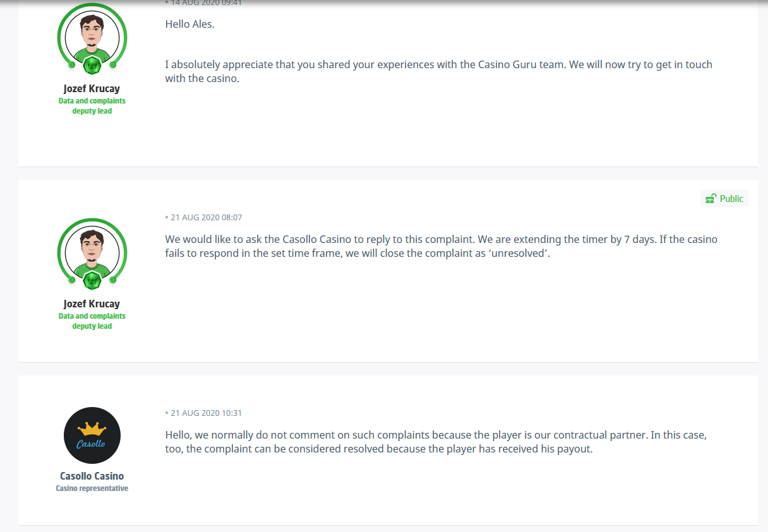Click the Casino representative role label
768x532 pixels.
[x=92, y=488]
